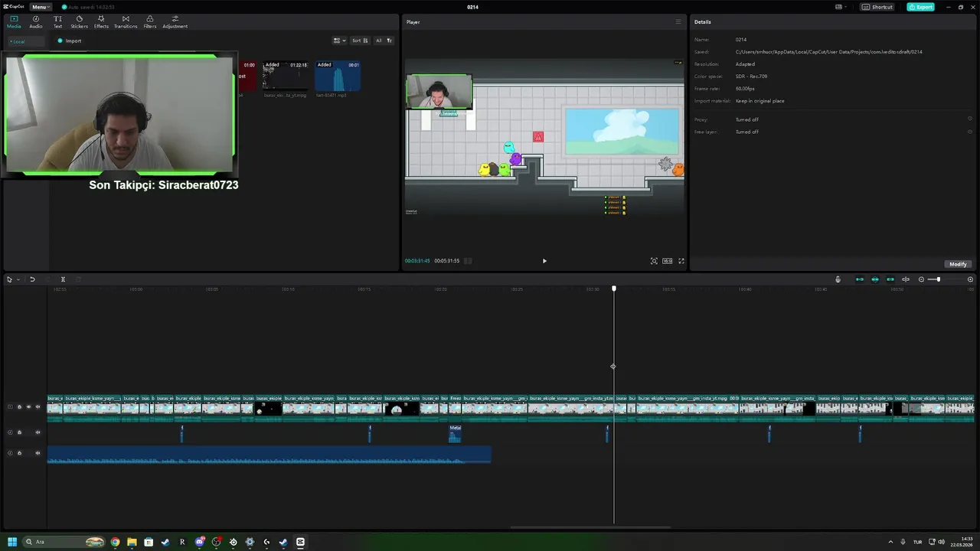Click the Proxy 'Turned off' value

(747, 119)
